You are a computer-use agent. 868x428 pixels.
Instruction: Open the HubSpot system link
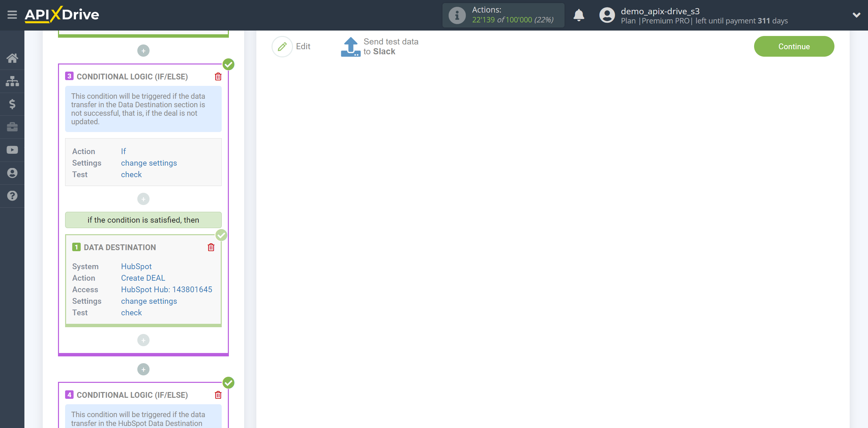136,266
